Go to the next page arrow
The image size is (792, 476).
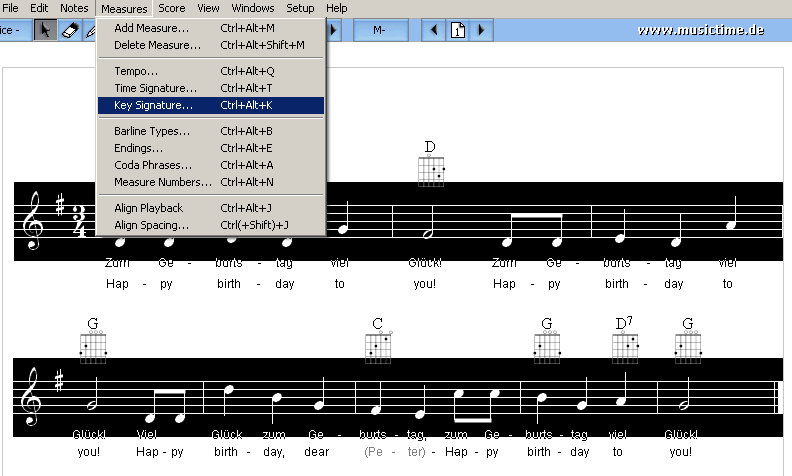[481, 30]
